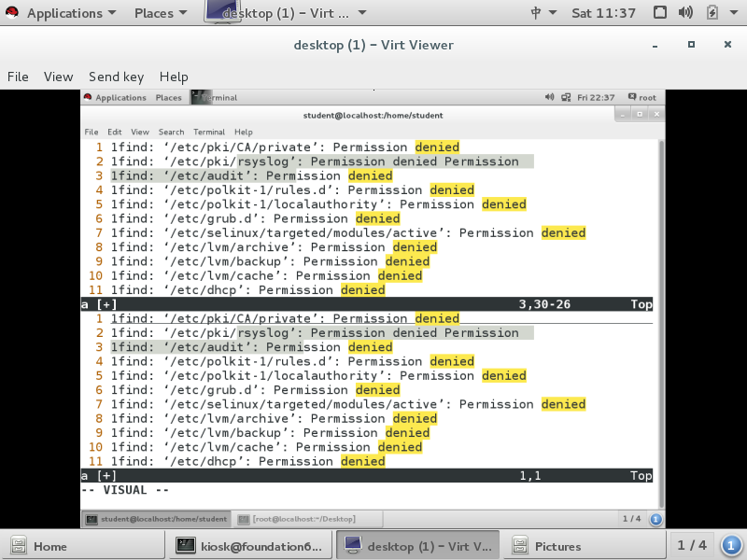
Task: Click the guest workspace indicator 1/4
Action: coord(632,519)
